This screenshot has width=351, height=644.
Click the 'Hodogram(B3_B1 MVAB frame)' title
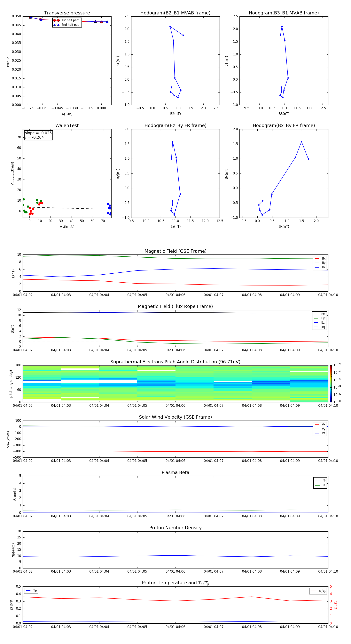click(x=284, y=13)
